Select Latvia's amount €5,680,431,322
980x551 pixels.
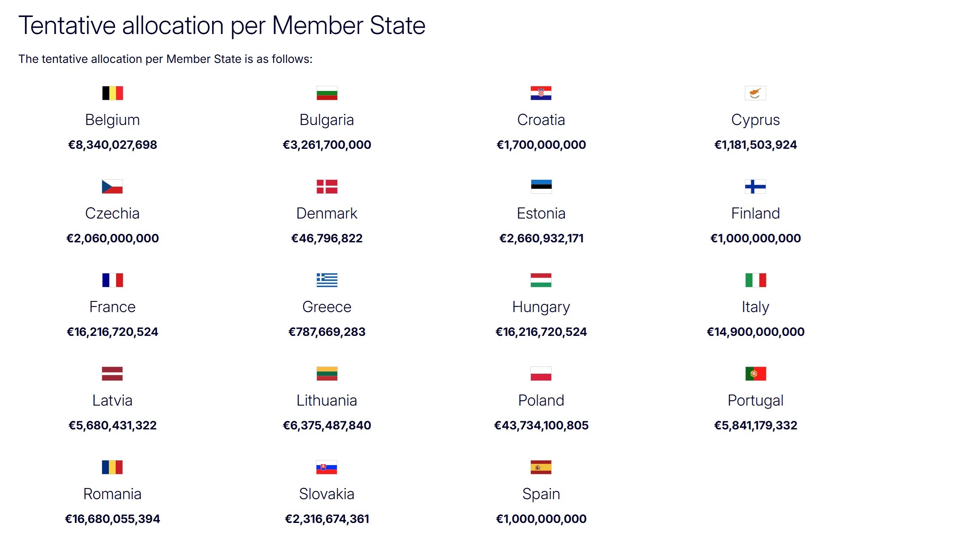(x=112, y=425)
